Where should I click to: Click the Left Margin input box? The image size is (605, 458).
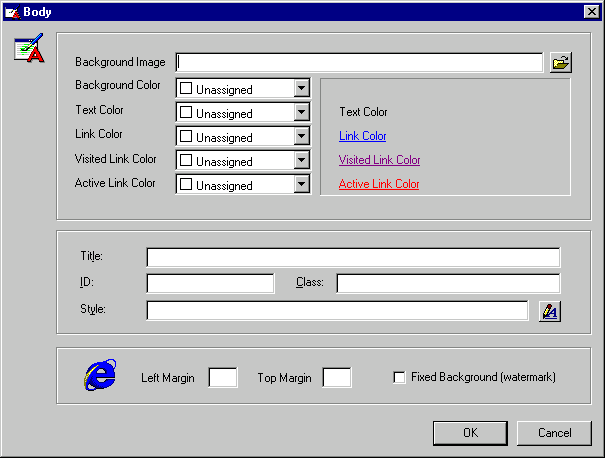pos(222,377)
